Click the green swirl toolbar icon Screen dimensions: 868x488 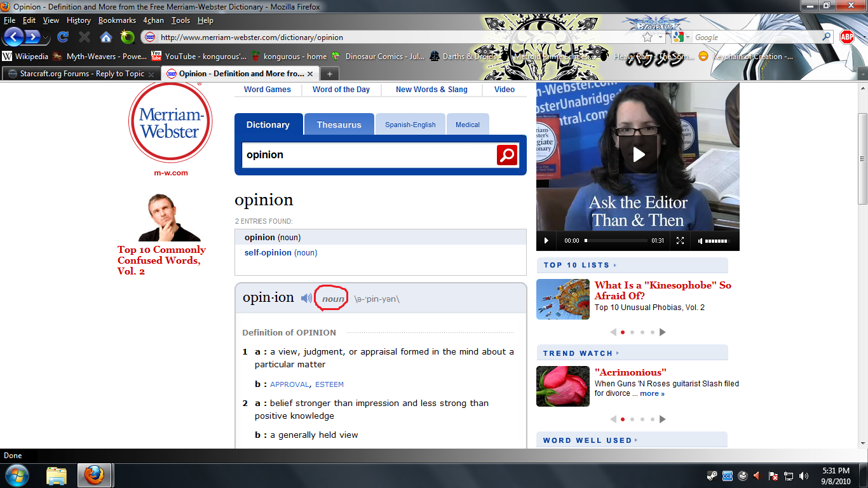(x=128, y=37)
